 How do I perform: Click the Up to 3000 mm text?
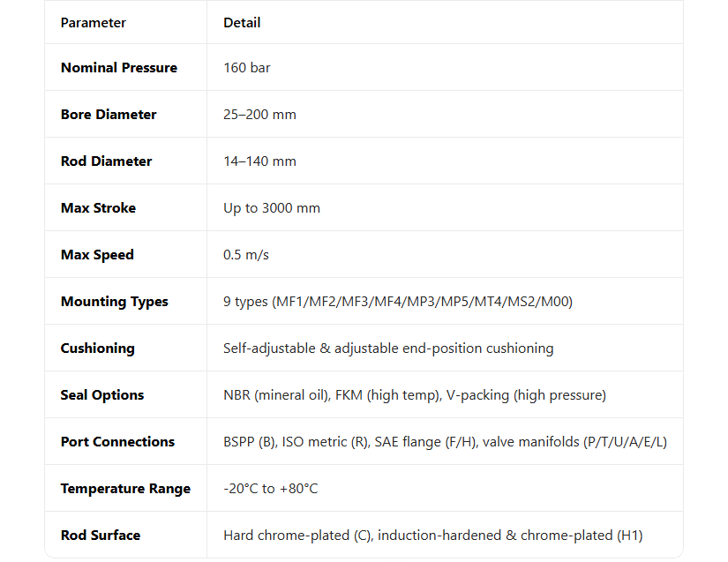(272, 208)
